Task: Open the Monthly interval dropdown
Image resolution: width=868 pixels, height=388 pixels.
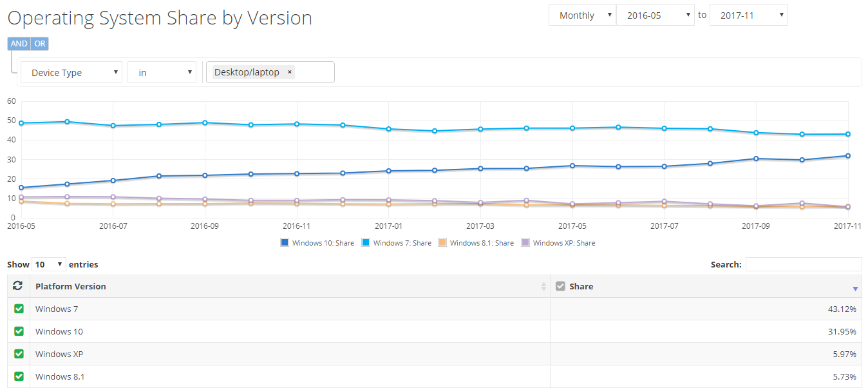Action: tap(582, 15)
